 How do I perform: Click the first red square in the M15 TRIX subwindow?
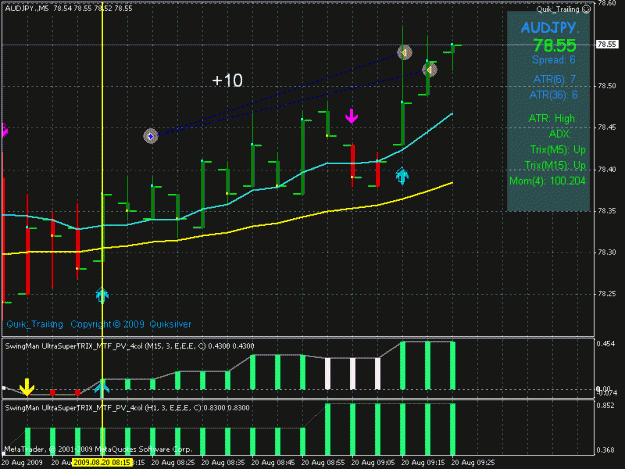click(52, 392)
